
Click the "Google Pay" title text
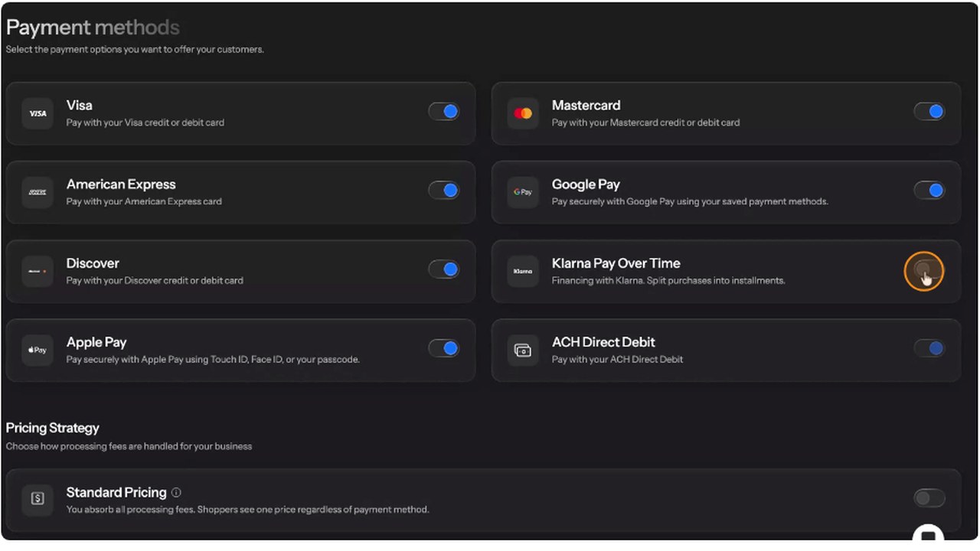586,184
